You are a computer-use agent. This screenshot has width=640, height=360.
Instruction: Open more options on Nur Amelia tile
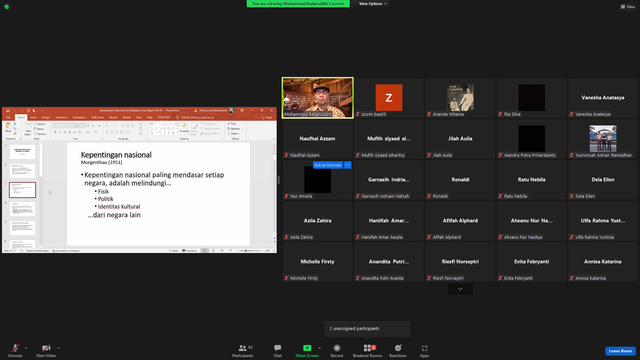tap(348, 165)
